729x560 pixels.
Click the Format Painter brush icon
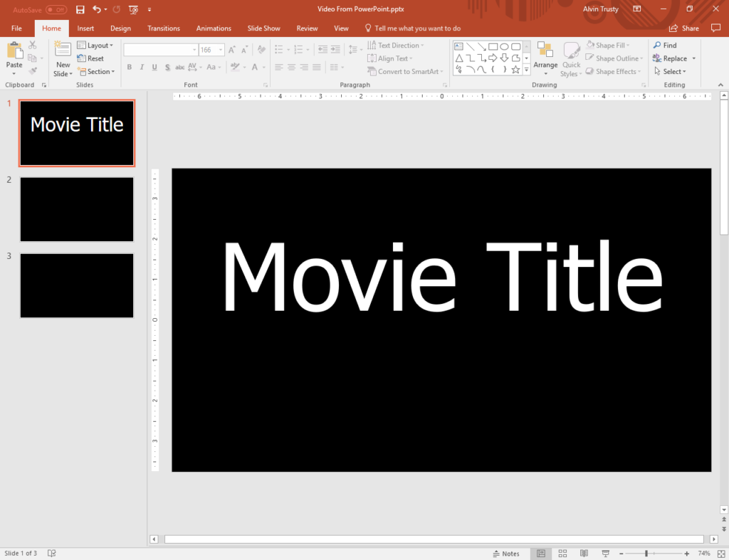pyautogui.click(x=32, y=71)
